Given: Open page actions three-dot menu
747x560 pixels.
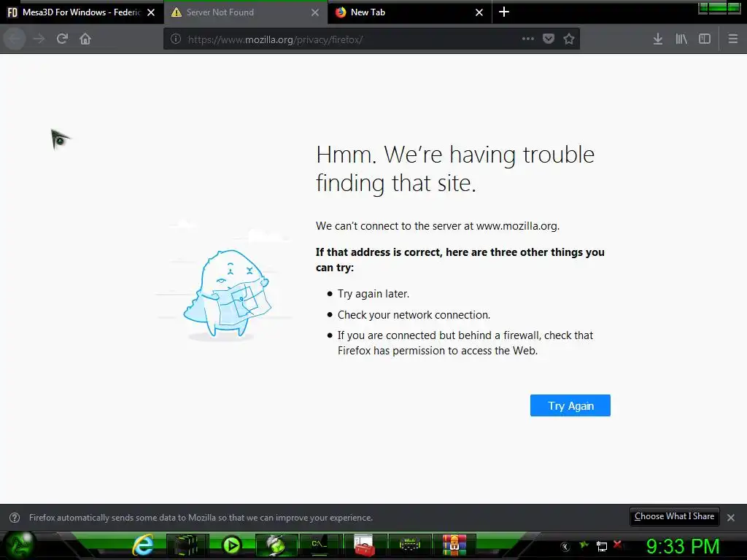Looking at the screenshot, I should click(x=528, y=39).
